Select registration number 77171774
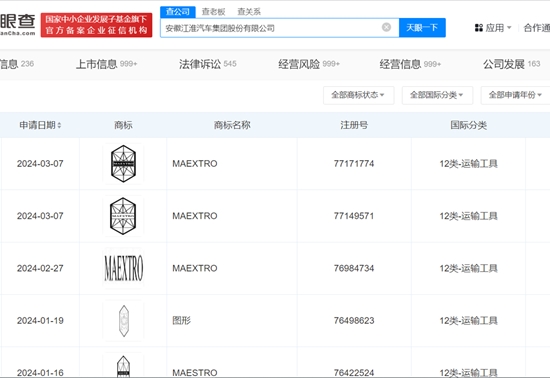This screenshot has height=378, width=550. (x=354, y=164)
